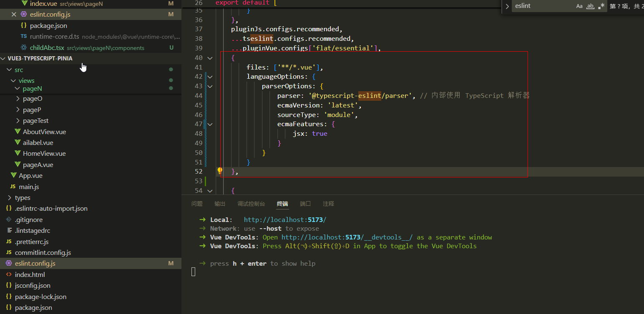Click 'jsx' on editor line 48
Image resolution: width=644 pixels, height=314 pixels.
[x=299, y=134]
